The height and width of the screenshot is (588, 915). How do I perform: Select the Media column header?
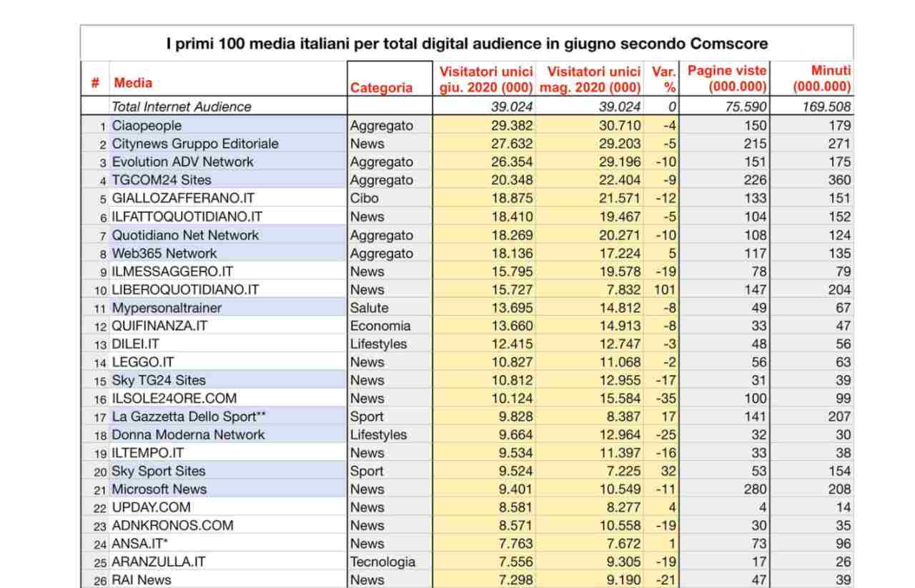click(133, 83)
